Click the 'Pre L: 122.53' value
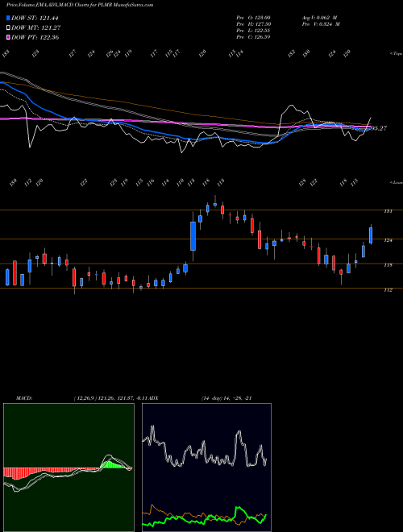The height and width of the screenshot is (532, 403). click(x=253, y=31)
